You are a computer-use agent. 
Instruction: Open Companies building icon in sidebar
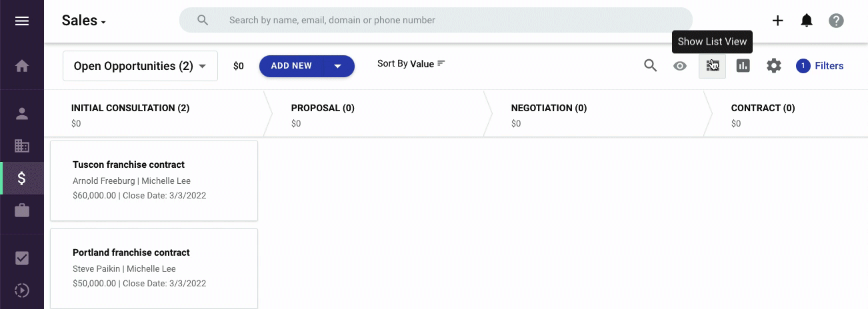click(22, 146)
